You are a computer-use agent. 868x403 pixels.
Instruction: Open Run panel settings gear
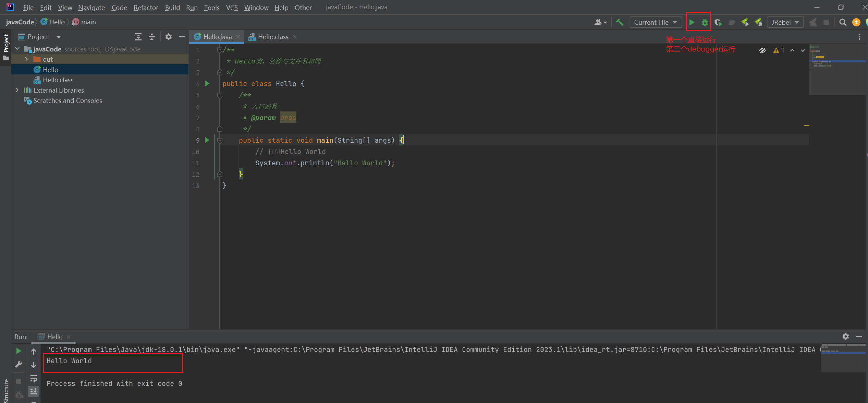click(845, 336)
